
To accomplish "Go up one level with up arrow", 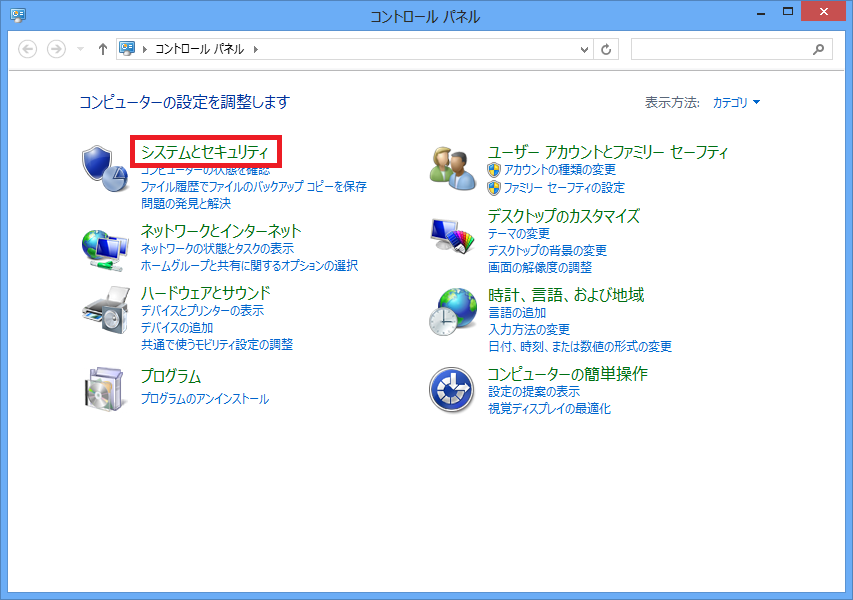I will (x=102, y=49).
